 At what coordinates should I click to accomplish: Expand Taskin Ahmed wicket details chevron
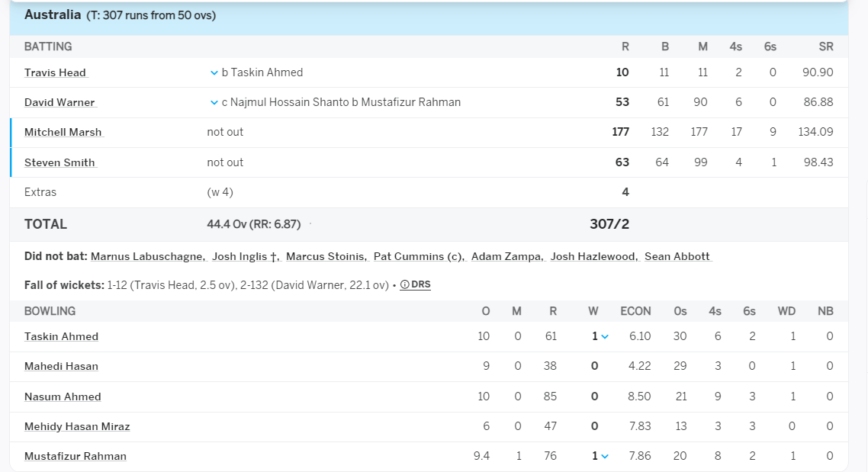point(605,336)
